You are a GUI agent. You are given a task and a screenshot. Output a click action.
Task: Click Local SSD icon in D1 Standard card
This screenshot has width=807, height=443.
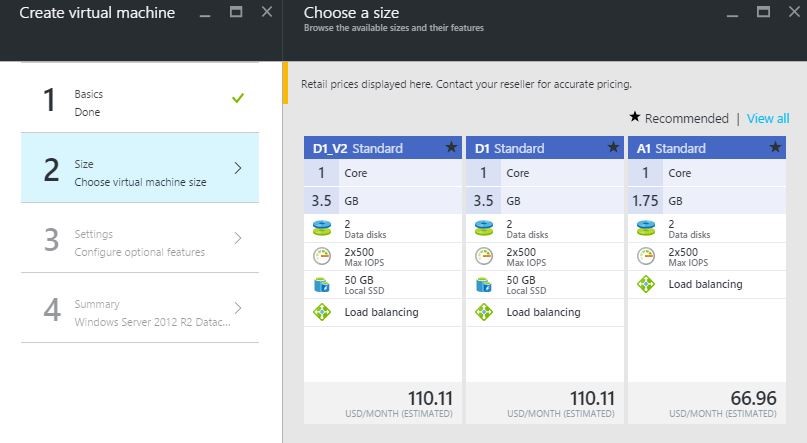coord(484,284)
